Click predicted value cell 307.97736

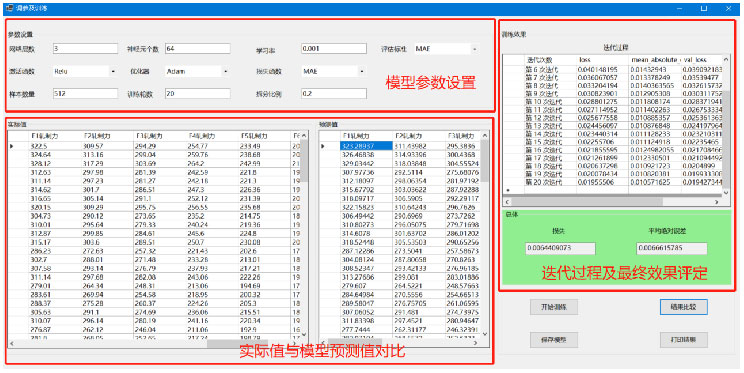tap(358, 172)
